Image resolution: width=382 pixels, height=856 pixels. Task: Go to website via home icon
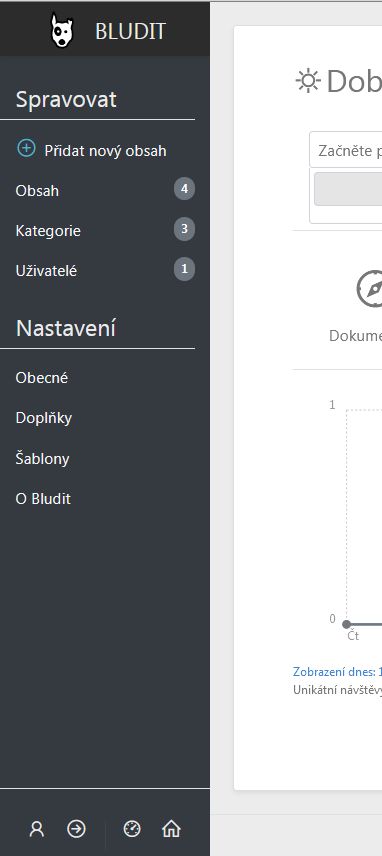pos(171,829)
